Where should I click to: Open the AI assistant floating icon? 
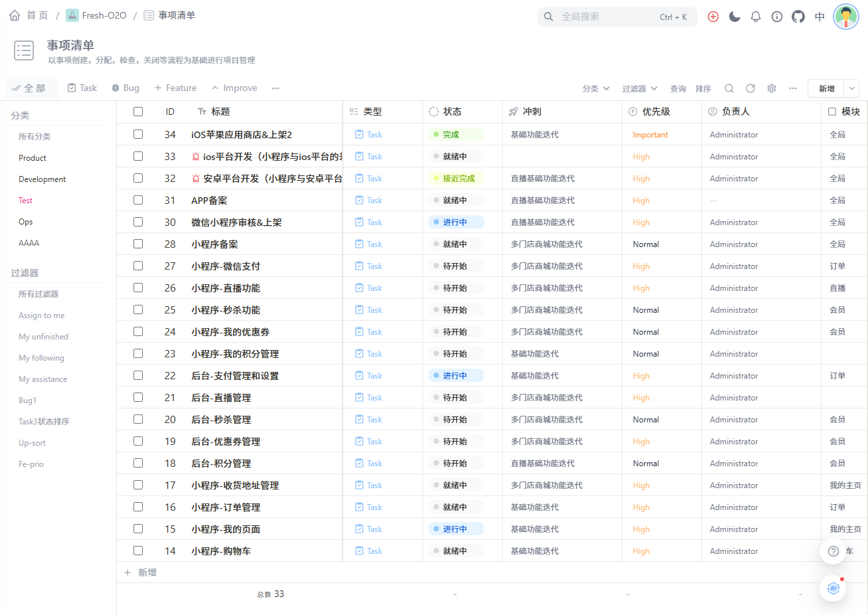tap(833, 588)
